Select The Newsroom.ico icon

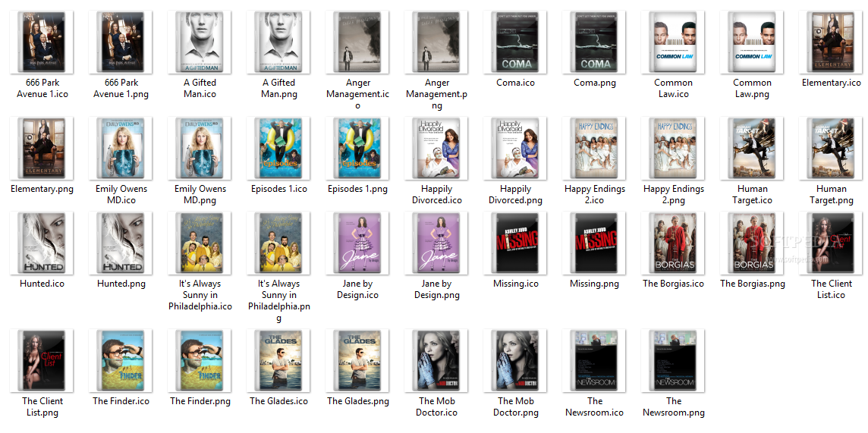tap(594, 360)
